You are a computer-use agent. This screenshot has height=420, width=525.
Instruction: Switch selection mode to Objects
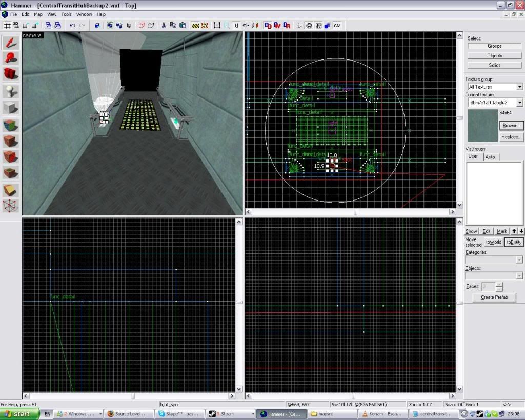494,55
